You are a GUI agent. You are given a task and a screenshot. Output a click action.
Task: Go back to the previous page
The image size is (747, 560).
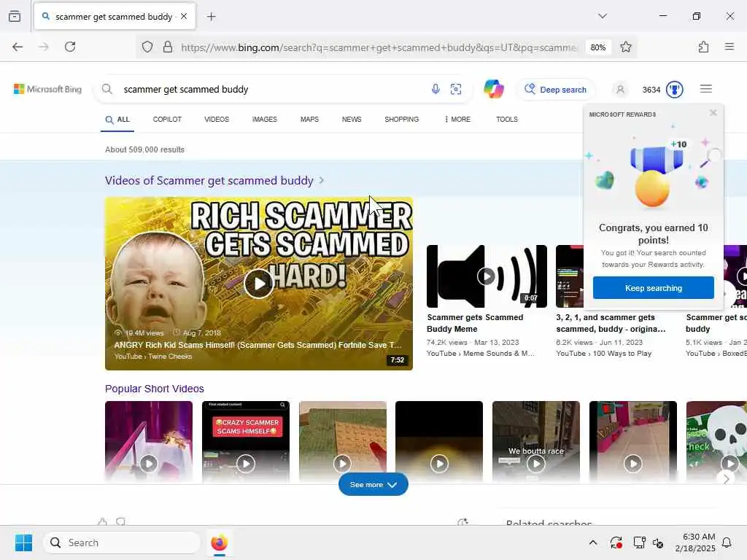(x=18, y=47)
